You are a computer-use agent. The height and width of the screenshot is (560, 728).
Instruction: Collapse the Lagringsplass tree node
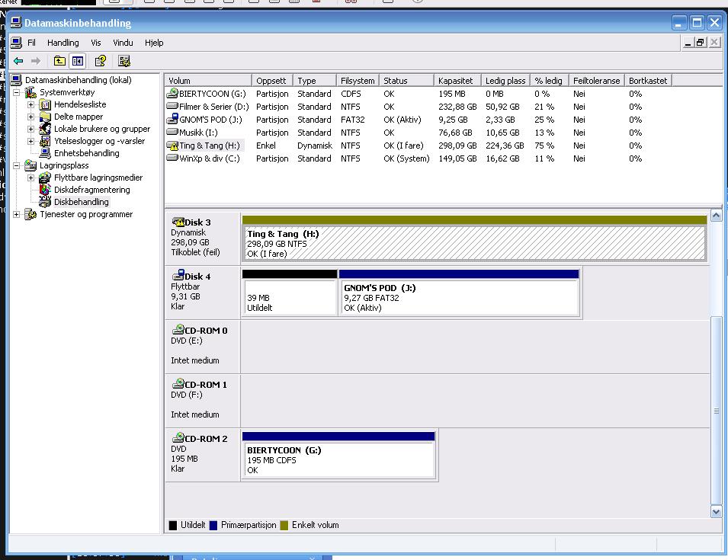click(16, 165)
